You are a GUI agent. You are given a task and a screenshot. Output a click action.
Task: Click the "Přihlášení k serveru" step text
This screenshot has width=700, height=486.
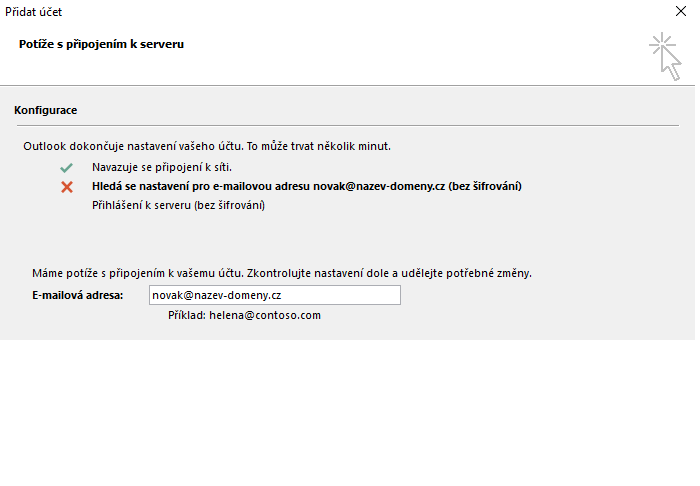177,205
